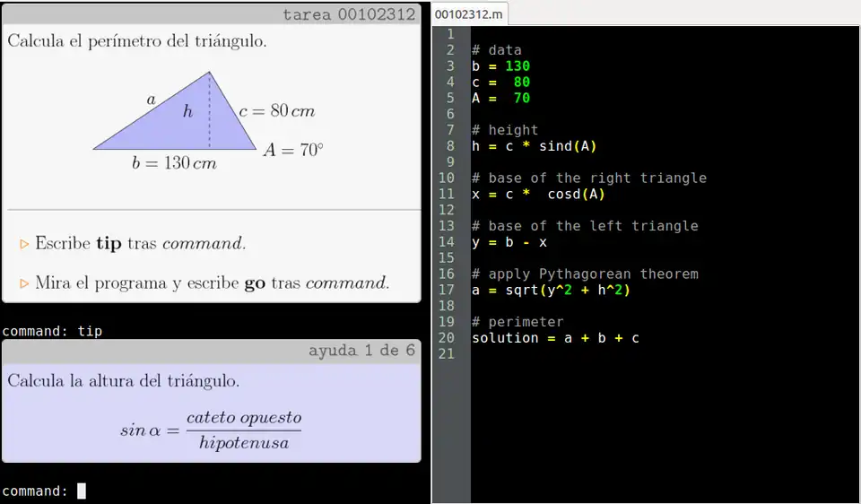Click line number 1 in the gutter
This screenshot has width=861, height=504.
(x=450, y=34)
